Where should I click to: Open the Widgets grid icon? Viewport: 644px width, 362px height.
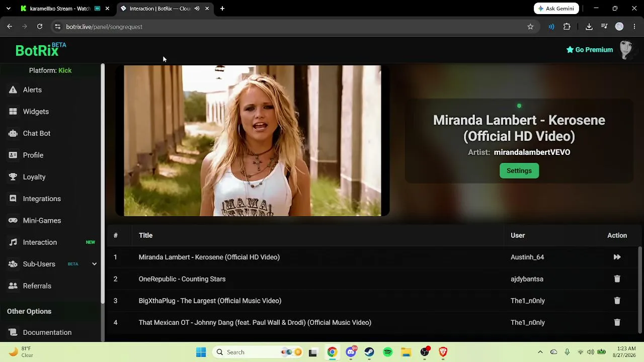[13, 112]
